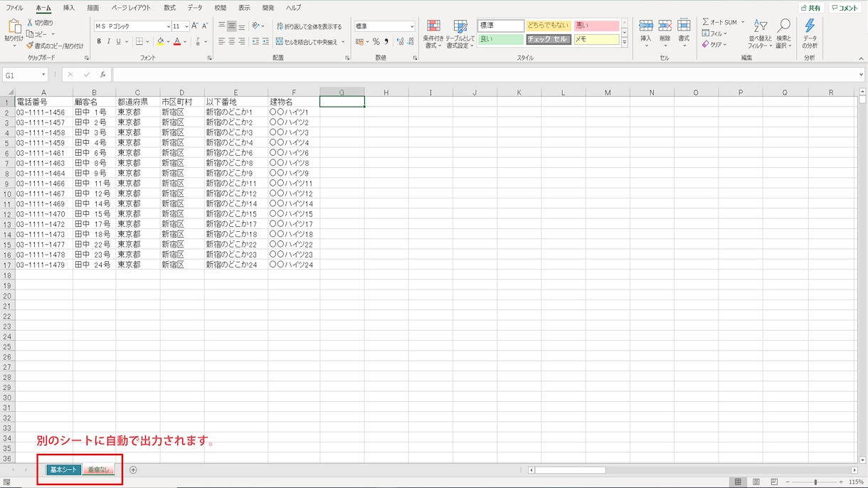Viewport: 868px width, 488px height.
Task: Open Format as Table (テーブルとして書式設定)
Action: (460, 34)
